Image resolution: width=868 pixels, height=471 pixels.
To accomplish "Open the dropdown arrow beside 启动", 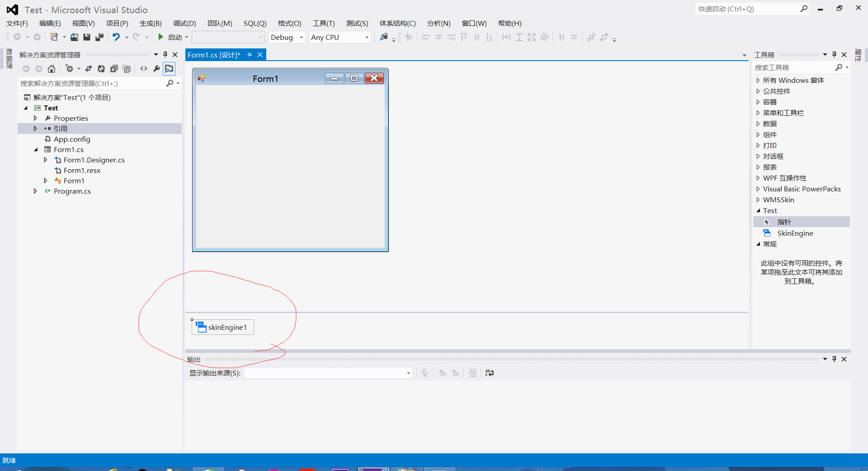I will coord(187,37).
